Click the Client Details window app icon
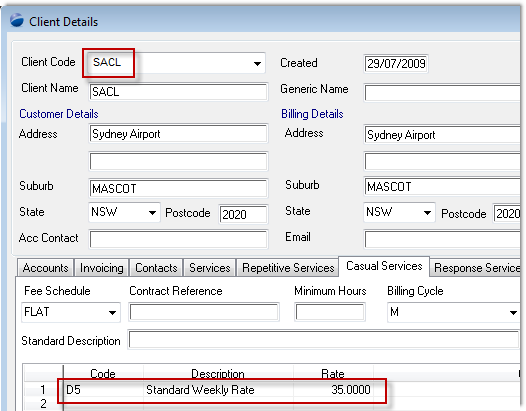The image size is (526, 411). coord(17,20)
